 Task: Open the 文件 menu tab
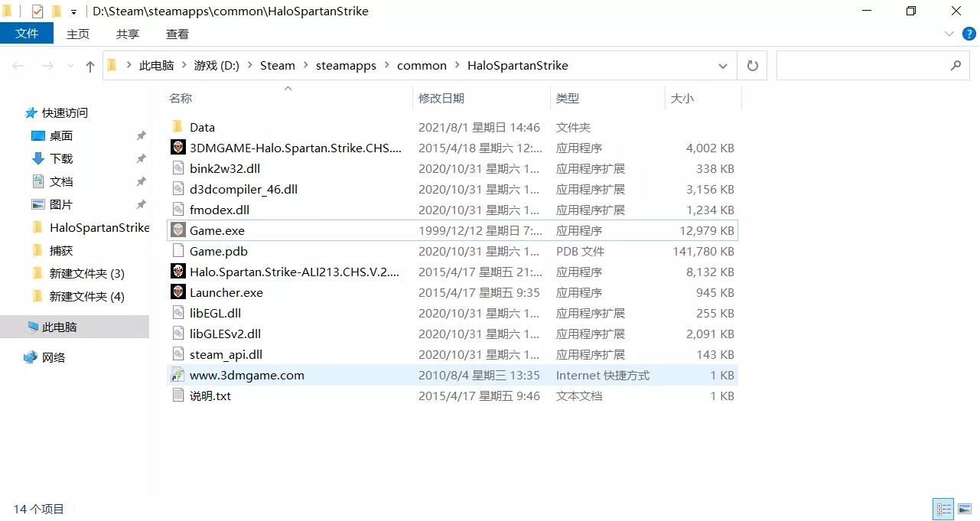point(27,33)
